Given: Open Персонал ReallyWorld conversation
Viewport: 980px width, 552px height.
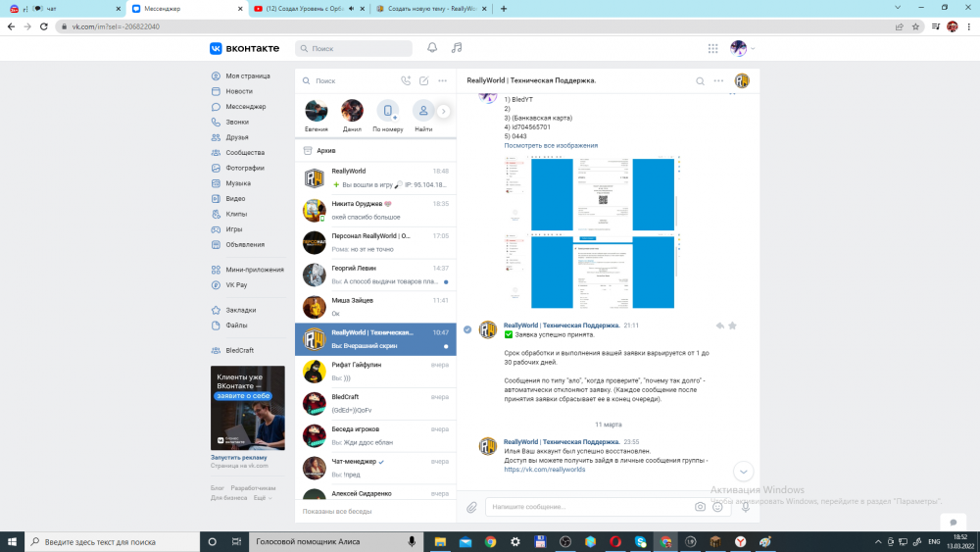Looking at the screenshot, I should coord(375,242).
